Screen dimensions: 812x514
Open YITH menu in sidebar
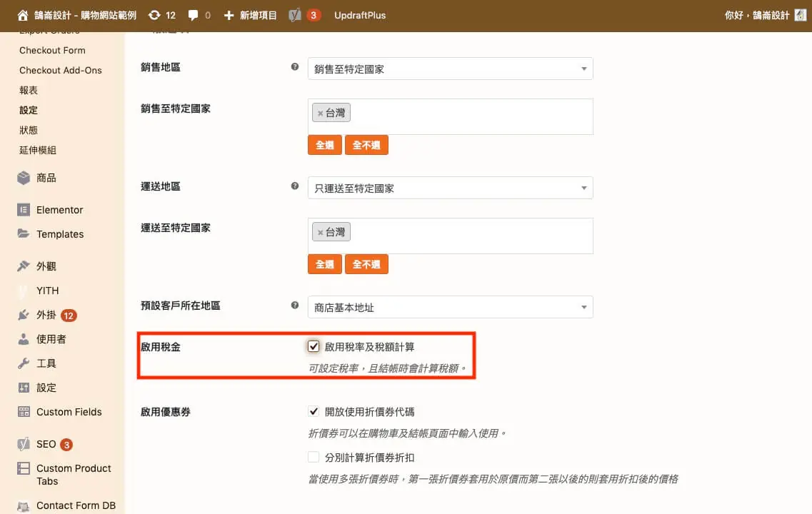[48, 291]
